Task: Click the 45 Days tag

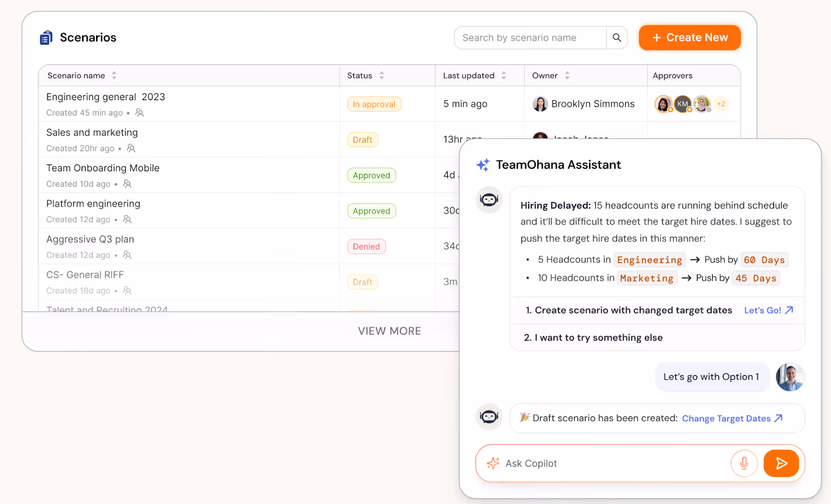Action: pyautogui.click(x=756, y=278)
